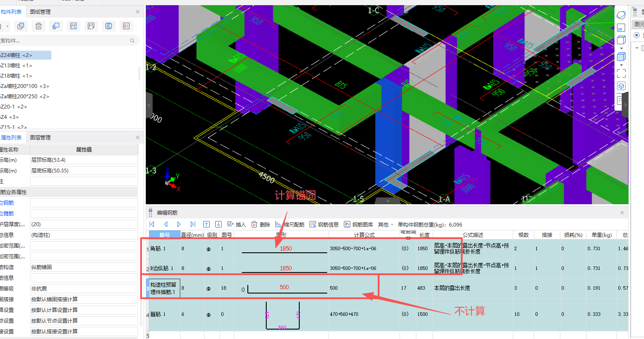Expand tree node in right display panel
The height and width of the screenshot is (339, 644).
coord(637,48)
